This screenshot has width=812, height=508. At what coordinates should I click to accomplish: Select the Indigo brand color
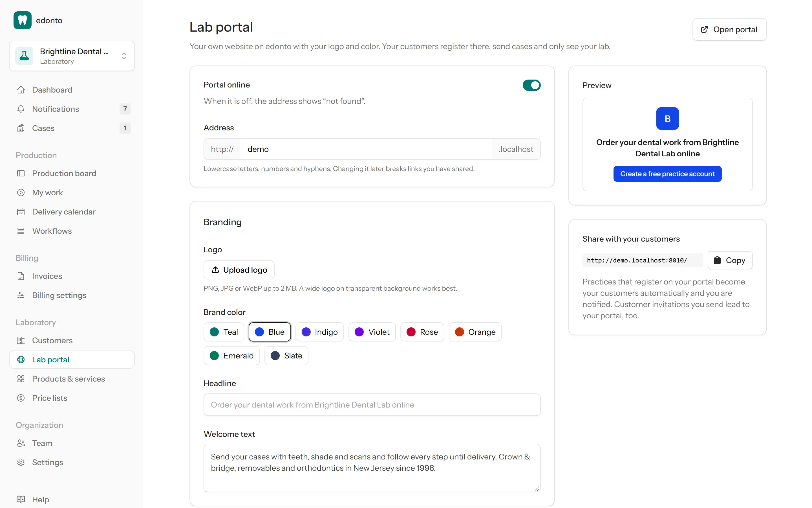(x=319, y=332)
